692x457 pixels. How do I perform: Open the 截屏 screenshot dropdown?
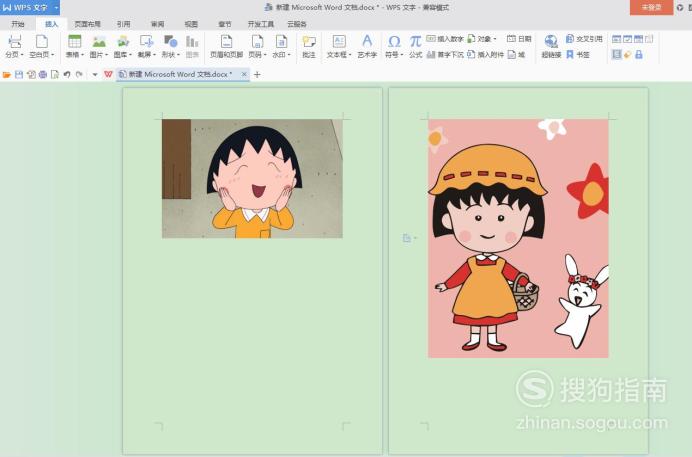154,55
